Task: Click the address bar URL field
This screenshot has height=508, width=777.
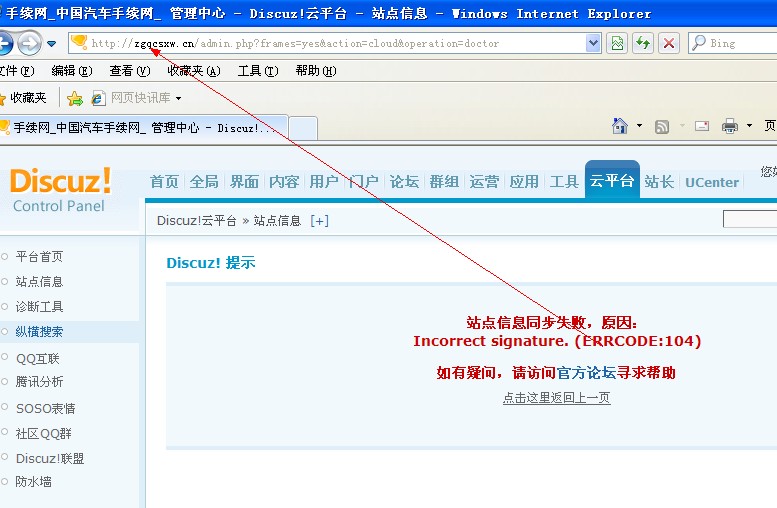Action: 327,44
